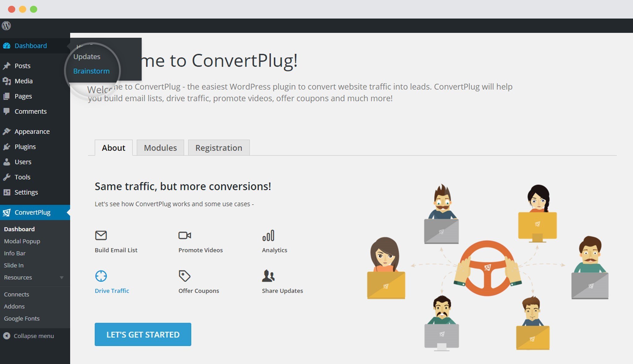Click the Offer Coupons tag icon
The width and height of the screenshot is (633, 364).
coord(185,276)
